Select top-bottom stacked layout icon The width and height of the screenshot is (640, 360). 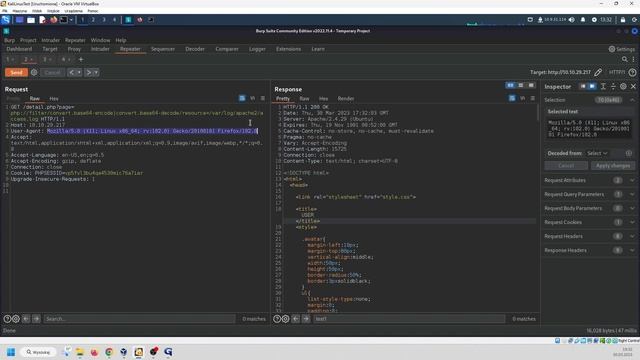520,85
